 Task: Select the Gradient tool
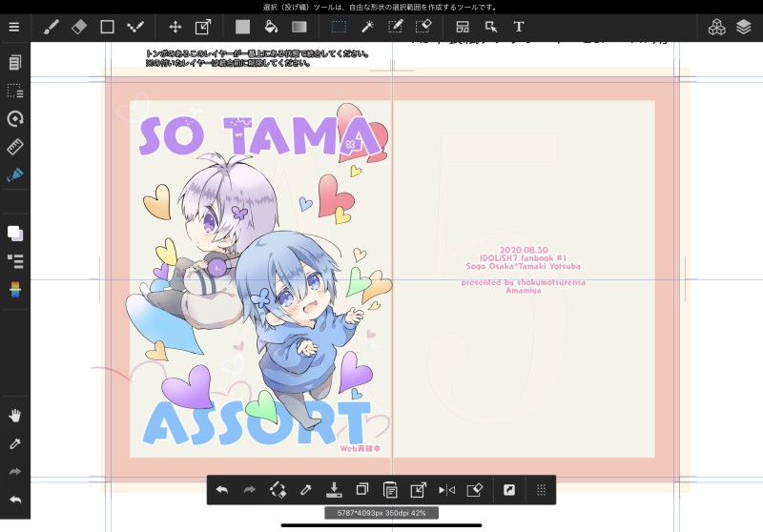coord(299,27)
